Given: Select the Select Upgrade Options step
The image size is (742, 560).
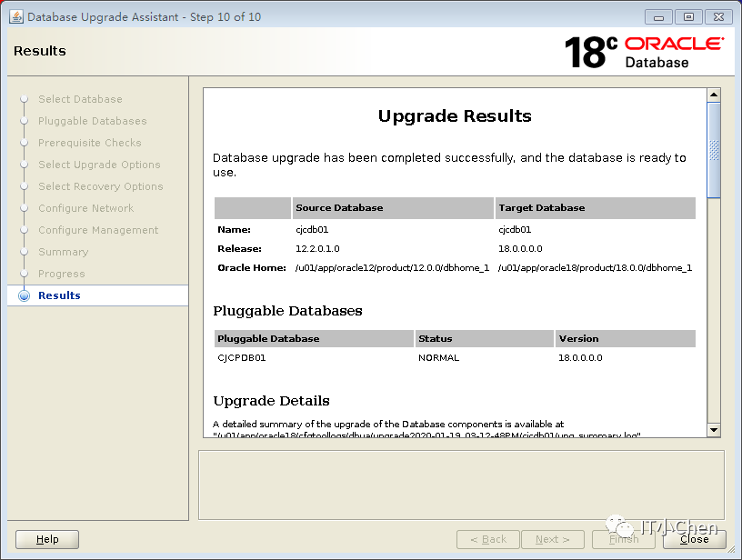Looking at the screenshot, I should pos(99,165).
